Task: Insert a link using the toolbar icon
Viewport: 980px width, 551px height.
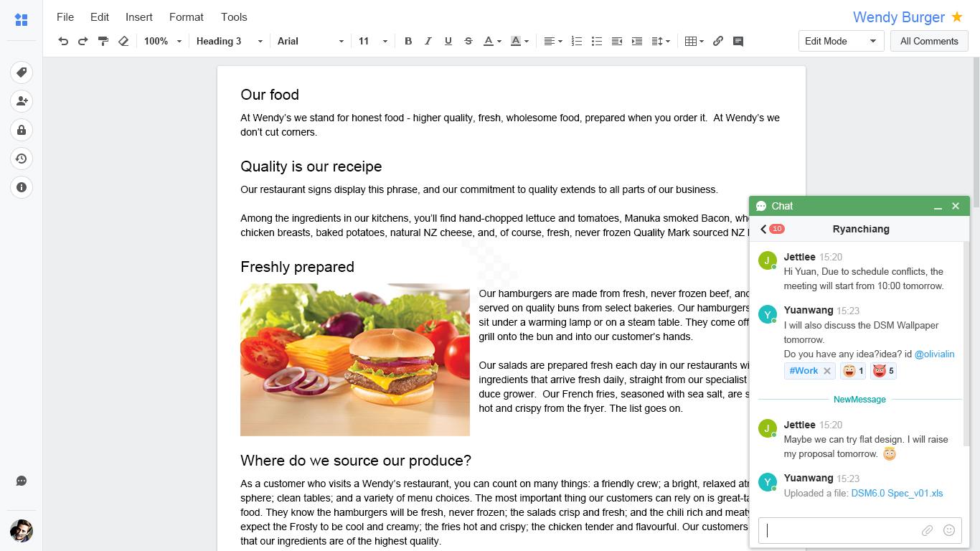Action: (x=718, y=42)
